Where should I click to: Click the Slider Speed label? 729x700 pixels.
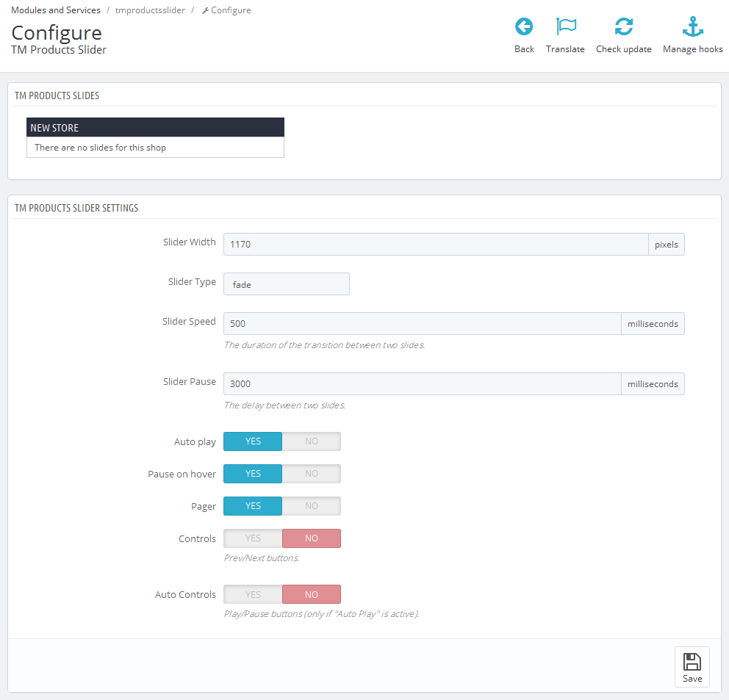(189, 321)
